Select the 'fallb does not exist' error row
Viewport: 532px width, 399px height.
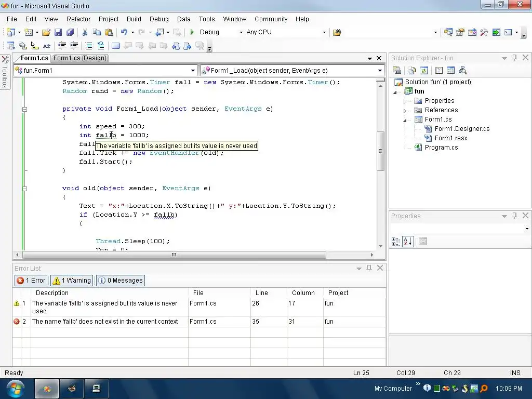[199, 321]
